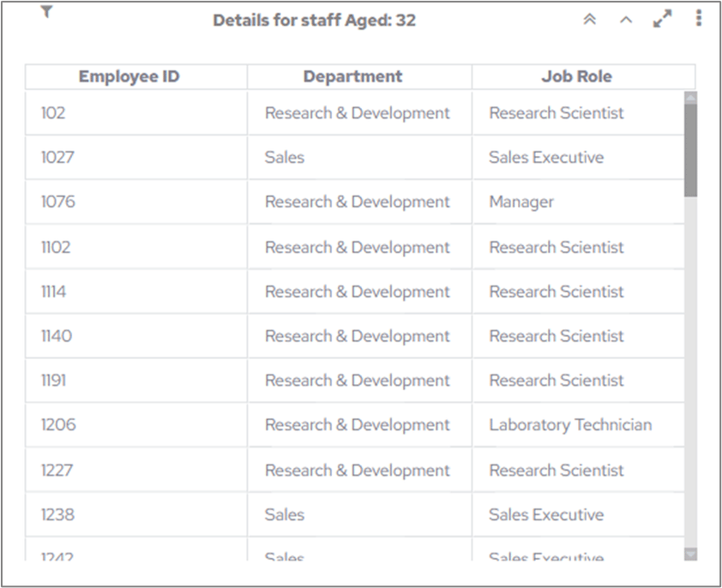Click Research & Development in row 102

tap(358, 113)
